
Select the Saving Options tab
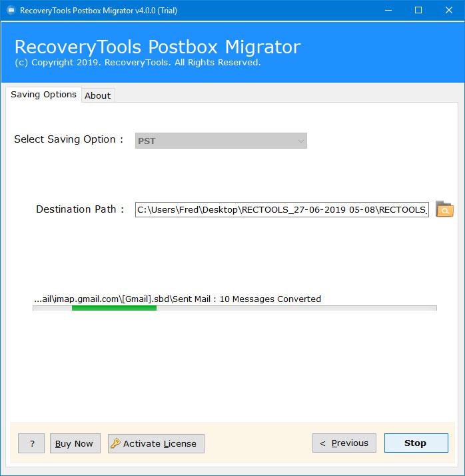pyautogui.click(x=43, y=95)
